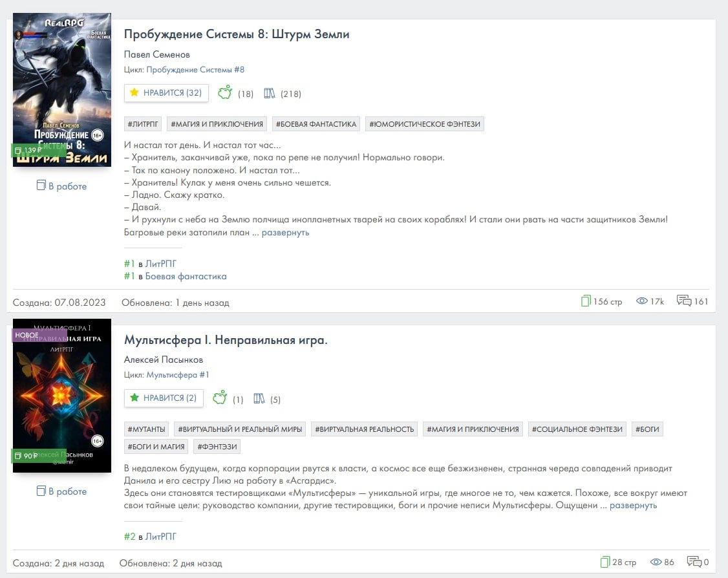Open title Пробуждение Системы 8: Штурм Земли

pos(237,34)
